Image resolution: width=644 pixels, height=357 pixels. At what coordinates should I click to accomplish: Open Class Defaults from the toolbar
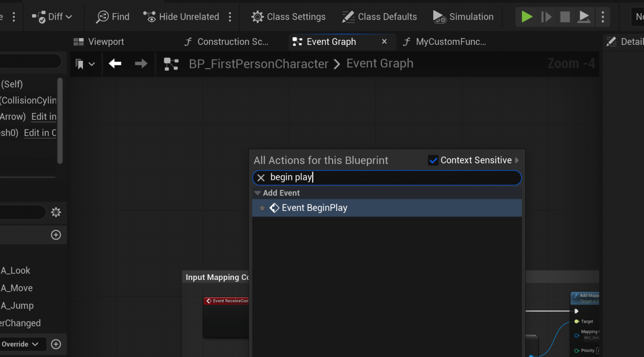pos(379,17)
